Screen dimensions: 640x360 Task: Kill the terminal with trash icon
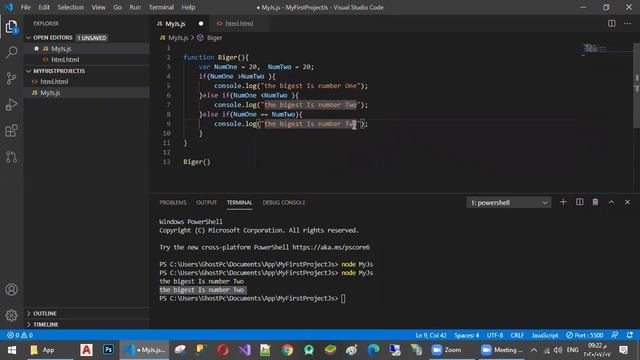[x=595, y=202]
